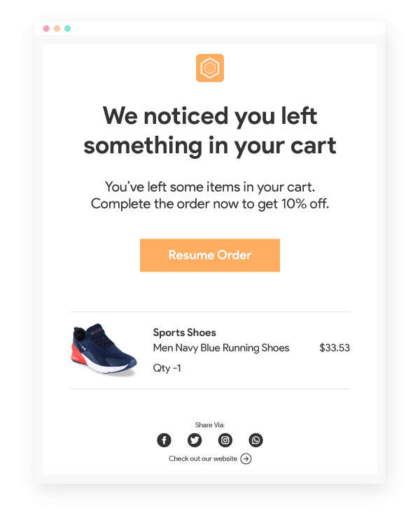Share via the Facebook icon

click(x=164, y=440)
